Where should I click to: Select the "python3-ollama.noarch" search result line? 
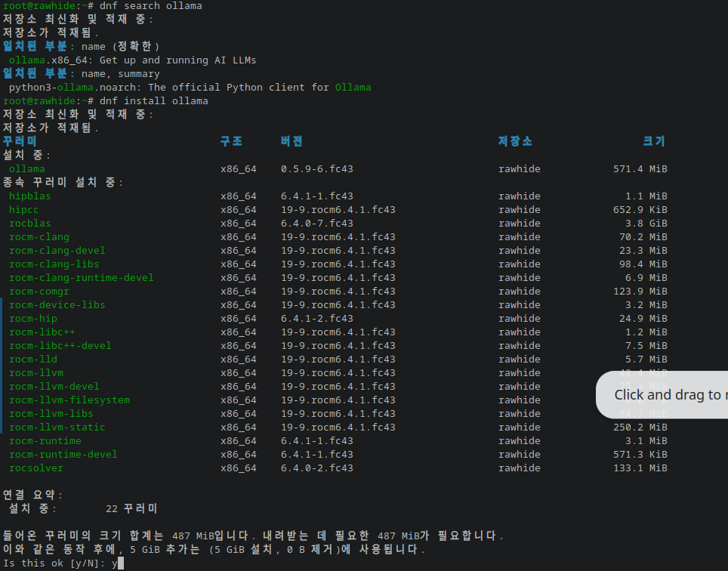coord(190,88)
